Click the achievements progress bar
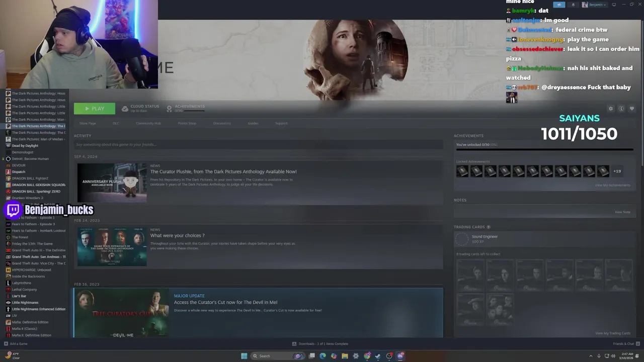Image resolution: width=644 pixels, height=362 pixels. point(544,149)
